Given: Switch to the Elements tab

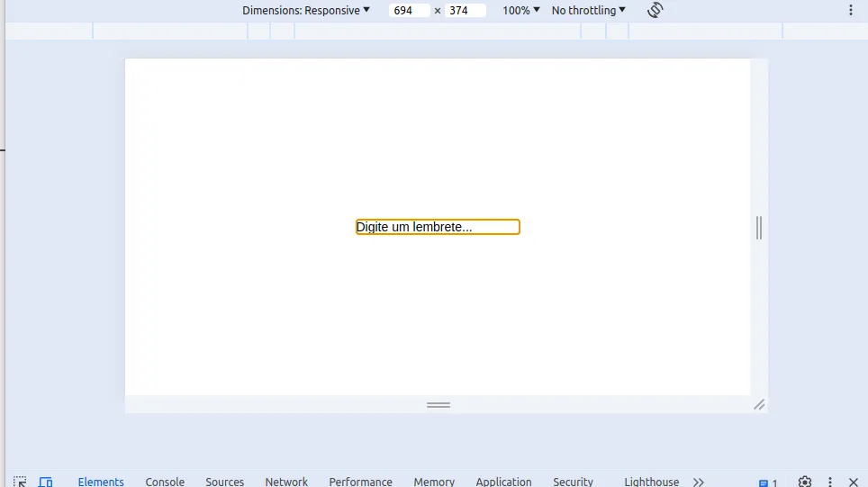Looking at the screenshot, I should tap(101, 482).
